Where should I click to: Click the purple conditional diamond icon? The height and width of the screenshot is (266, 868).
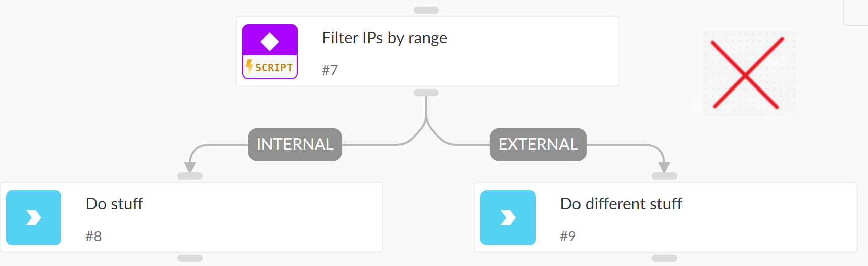270,40
